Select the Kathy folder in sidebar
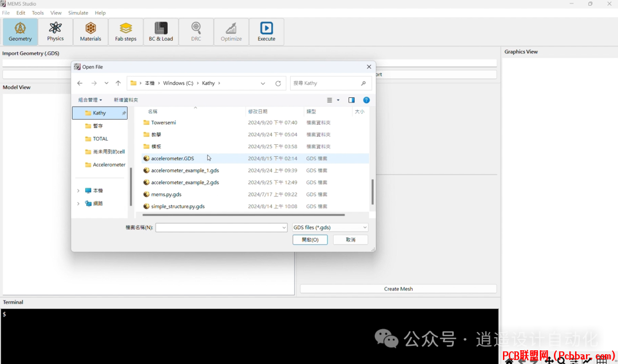This screenshot has width=618, height=364. pyautogui.click(x=100, y=113)
